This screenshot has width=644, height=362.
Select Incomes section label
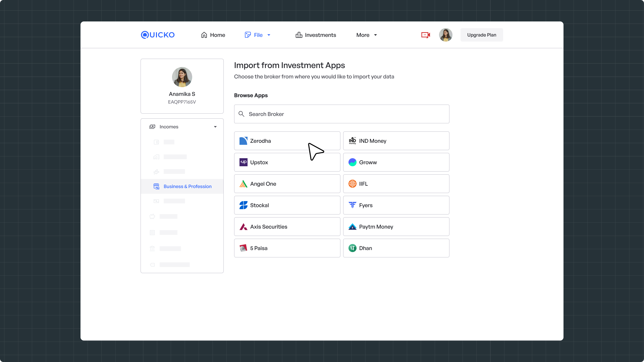[169, 127]
